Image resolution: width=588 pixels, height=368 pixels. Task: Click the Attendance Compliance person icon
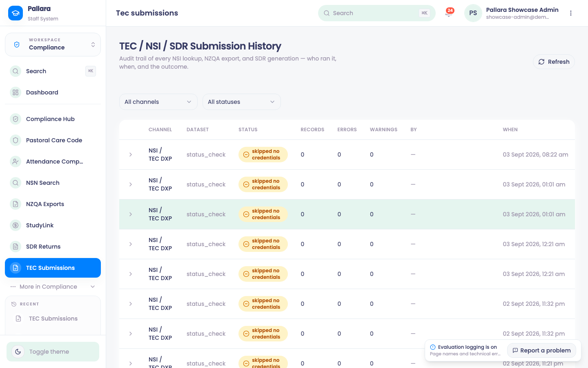16,162
